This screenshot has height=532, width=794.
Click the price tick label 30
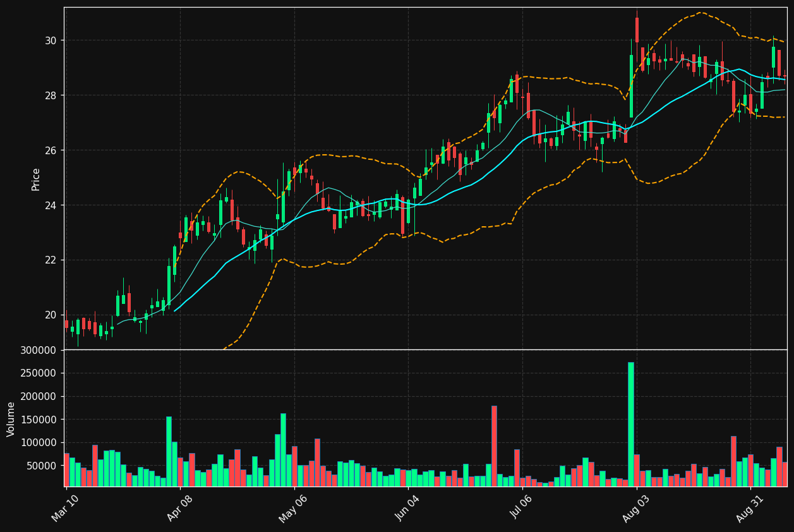click(x=51, y=40)
